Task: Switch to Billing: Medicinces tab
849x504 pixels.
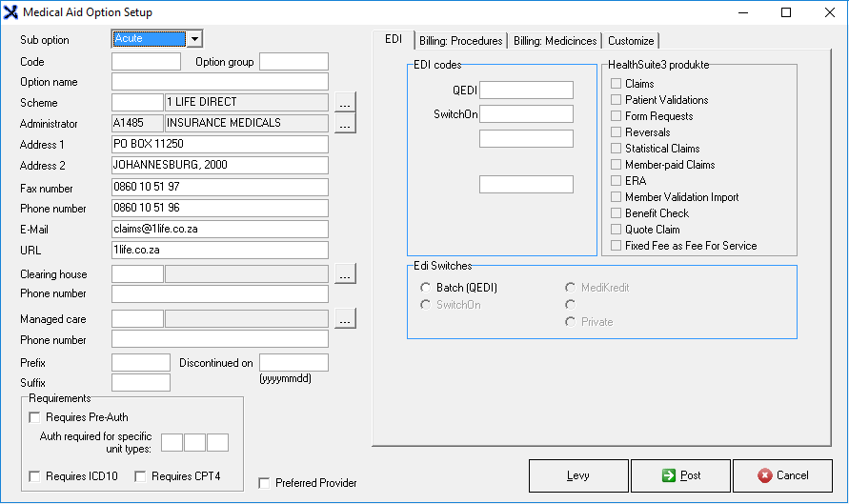Action: pos(555,41)
